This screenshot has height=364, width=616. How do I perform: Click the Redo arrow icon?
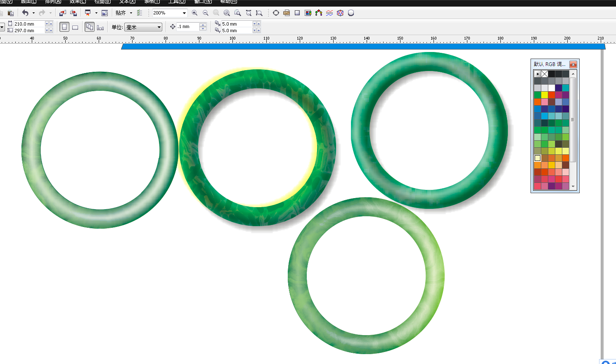click(x=42, y=13)
